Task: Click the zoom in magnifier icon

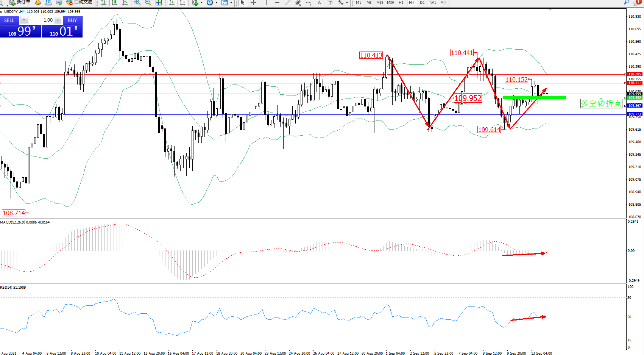Action: click(137, 3)
